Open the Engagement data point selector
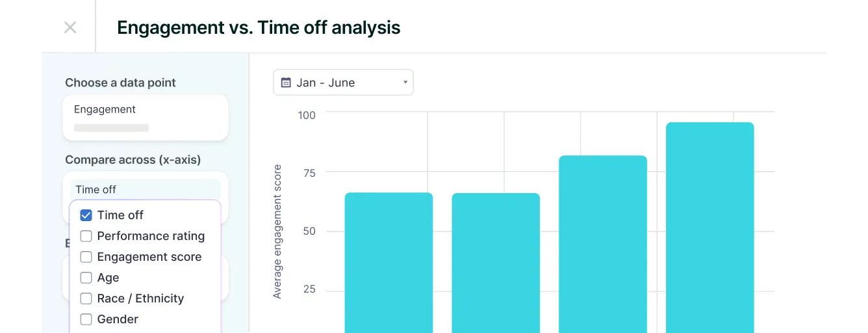The width and height of the screenshot is (868, 333). pos(145,117)
